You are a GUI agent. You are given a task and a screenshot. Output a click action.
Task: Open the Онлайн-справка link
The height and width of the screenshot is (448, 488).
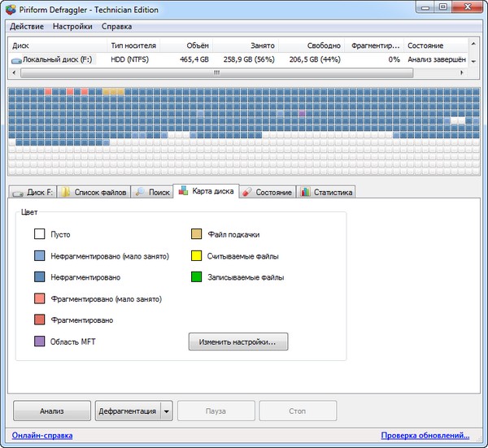pos(42,436)
